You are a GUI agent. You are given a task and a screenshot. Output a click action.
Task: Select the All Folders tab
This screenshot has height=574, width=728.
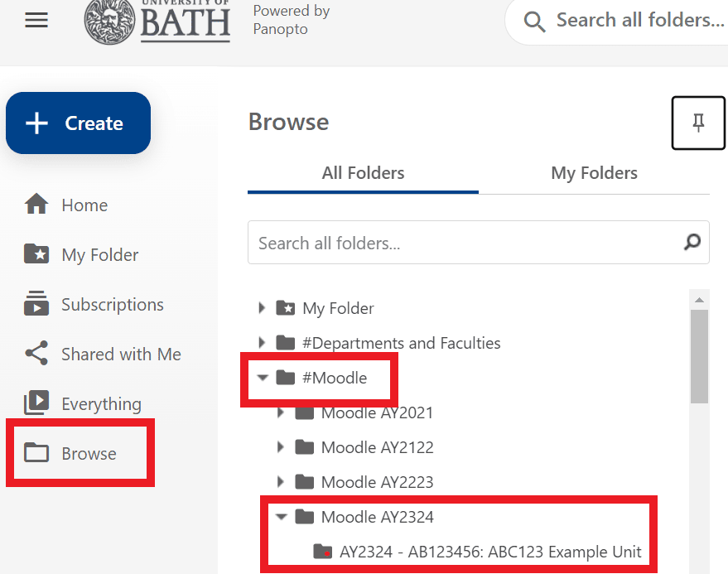pos(363,173)
